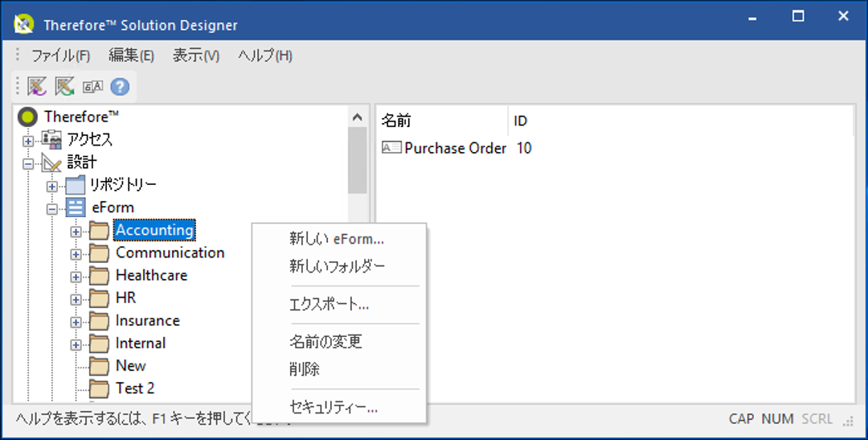Select the Healthcare folder label
Screen dimensions: 868x440
(x=151, y=275)
